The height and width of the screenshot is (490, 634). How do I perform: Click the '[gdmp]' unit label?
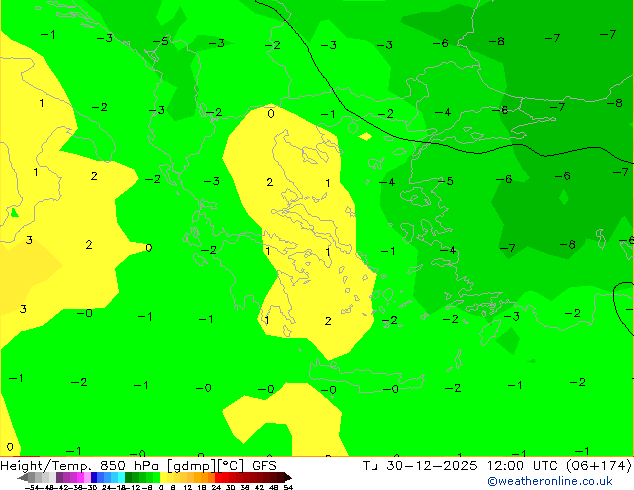(192, 466)
